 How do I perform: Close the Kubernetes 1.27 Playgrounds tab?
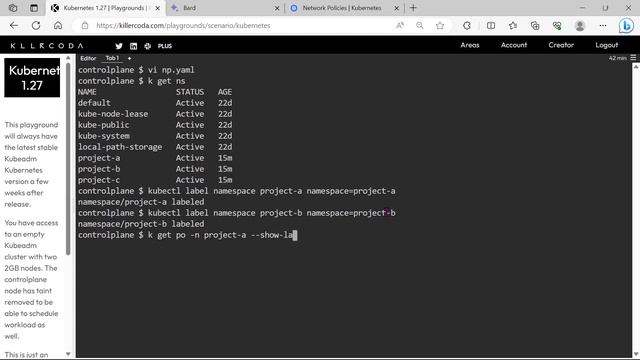tap(158, 8)
